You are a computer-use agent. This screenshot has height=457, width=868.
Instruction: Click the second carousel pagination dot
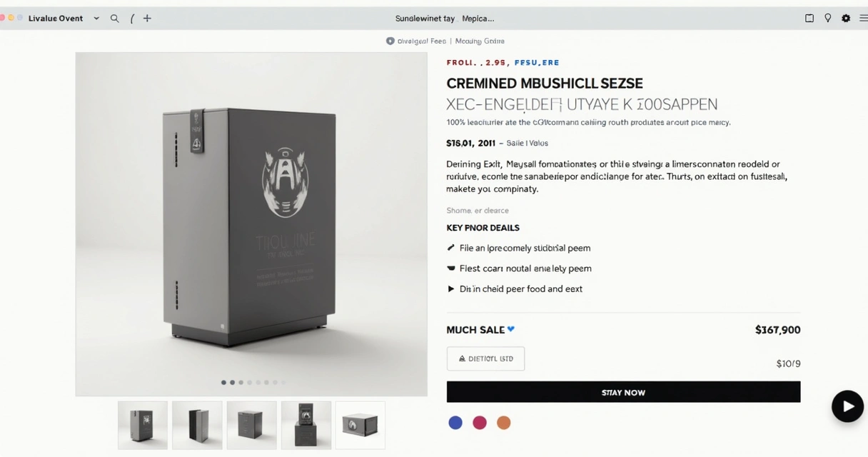point(232,383)
